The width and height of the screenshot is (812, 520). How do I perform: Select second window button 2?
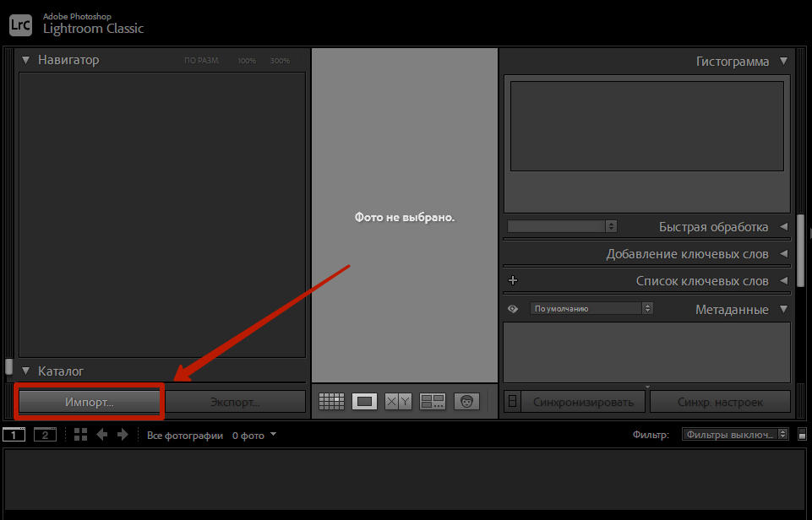tap(45, 435)
